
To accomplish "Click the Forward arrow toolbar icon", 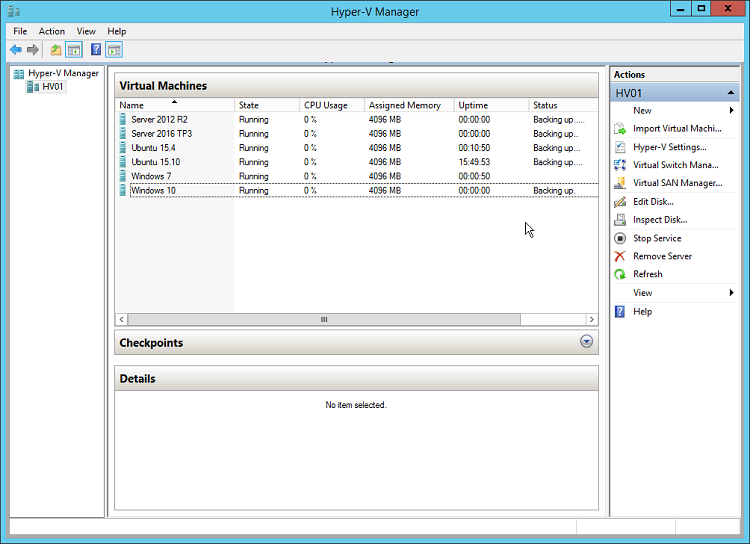I will point(33,49).
